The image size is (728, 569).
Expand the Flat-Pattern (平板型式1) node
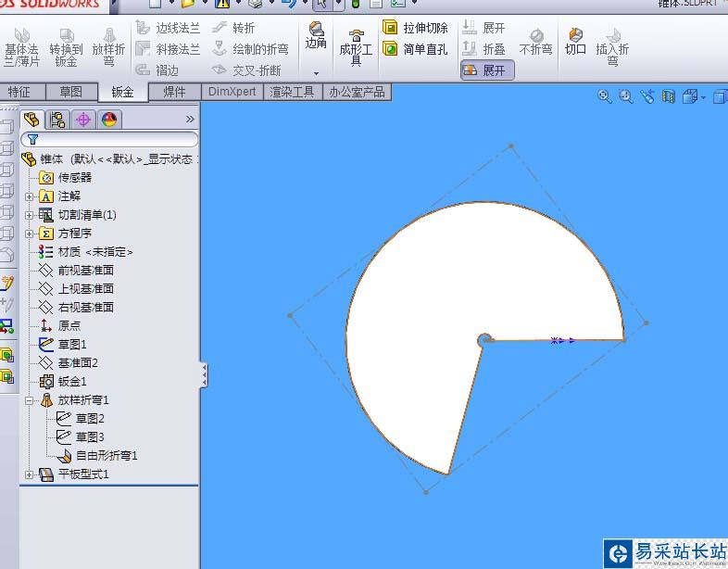click(30, 474)
